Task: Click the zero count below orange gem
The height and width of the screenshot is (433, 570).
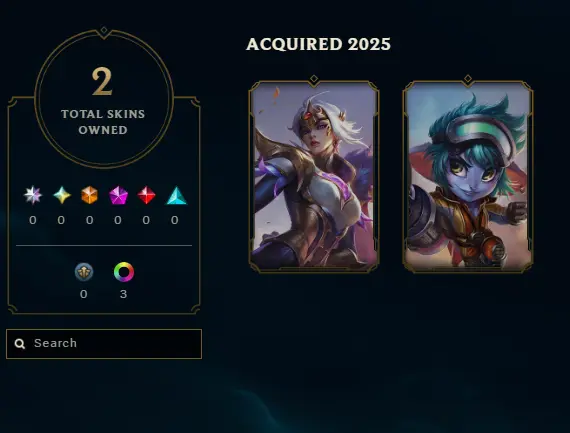Action: tap(89, 220)
